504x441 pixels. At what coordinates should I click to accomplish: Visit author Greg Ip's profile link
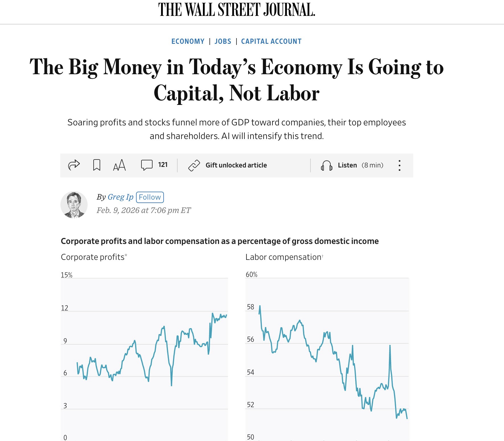[120, 197]
